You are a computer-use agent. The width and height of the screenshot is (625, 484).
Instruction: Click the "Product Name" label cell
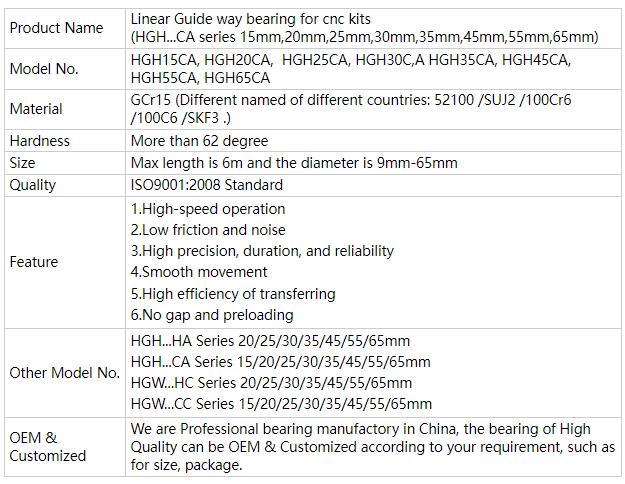[x=56, y=28]
